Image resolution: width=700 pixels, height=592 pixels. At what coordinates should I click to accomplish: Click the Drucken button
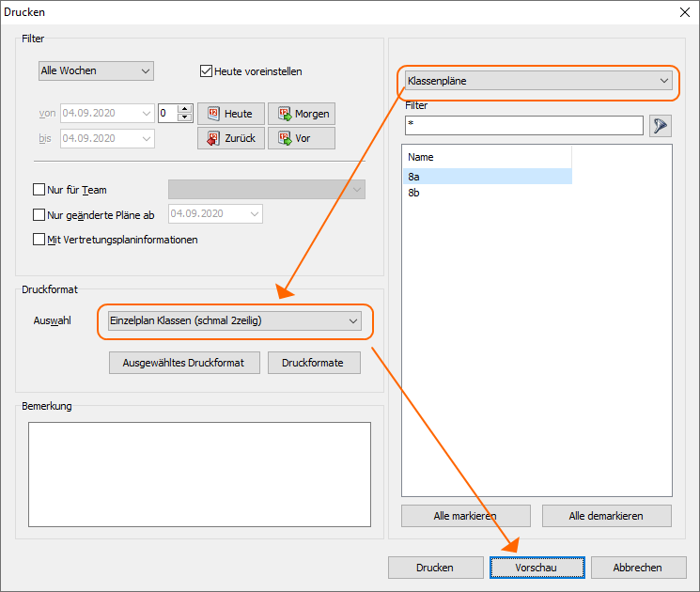point(435,568)
